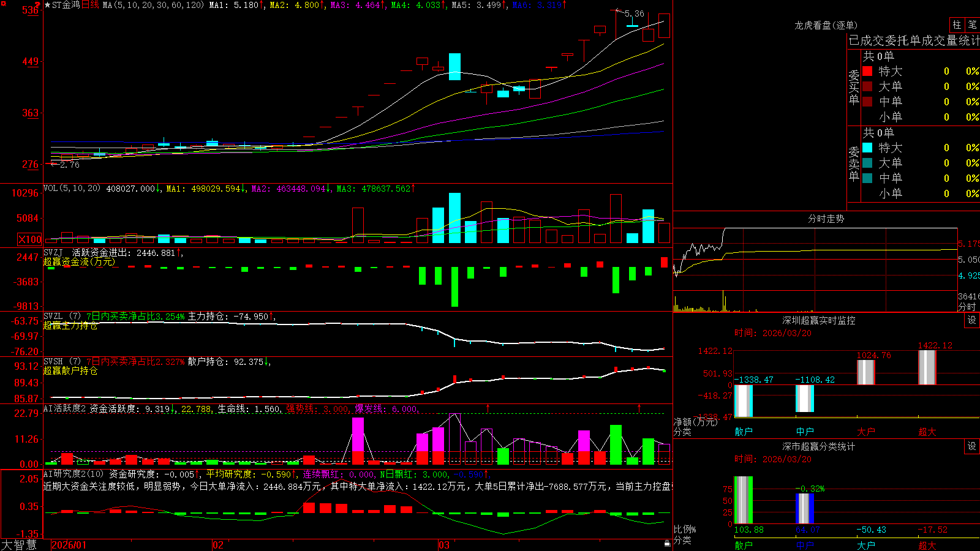980x551 pixels.
Task: Open VOL(5,10,20) indicator parameters
Action: coord(72,189)
